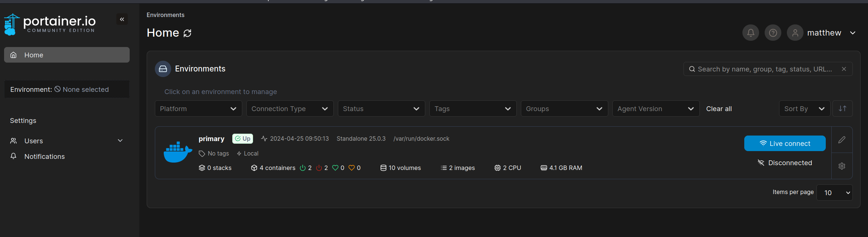This screenshot has height=237, width=868.
Task: Click the Docker whale logo of primary
Action: [x=178, y=152]
